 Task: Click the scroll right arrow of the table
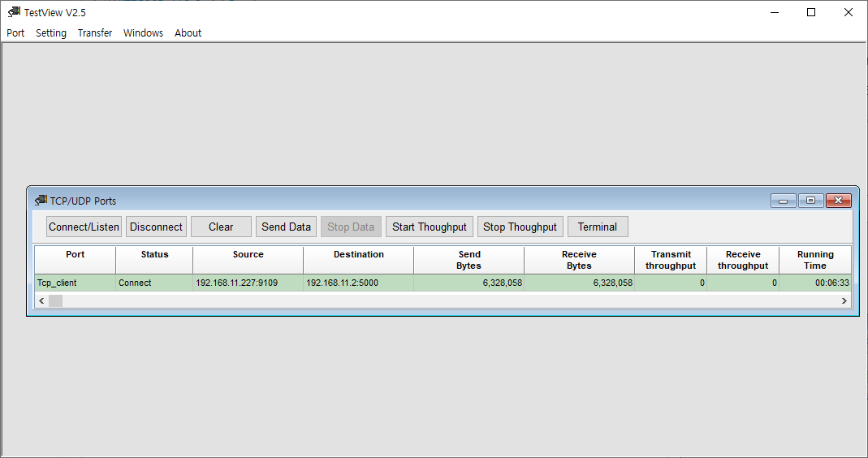pos(844,300)
